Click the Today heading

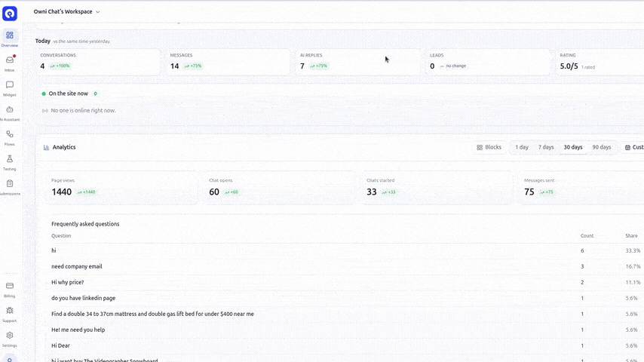43,41
